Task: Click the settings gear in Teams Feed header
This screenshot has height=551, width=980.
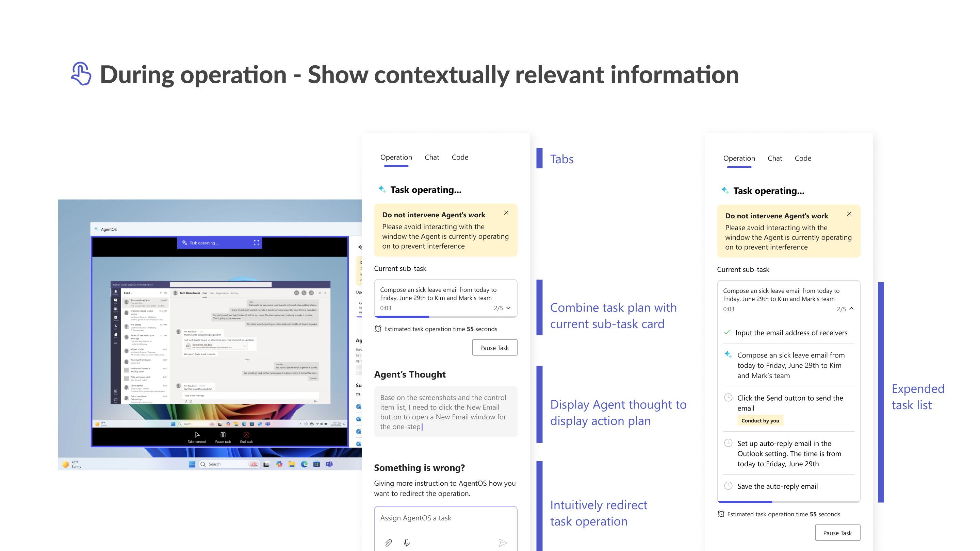Action: click(165, 293)
